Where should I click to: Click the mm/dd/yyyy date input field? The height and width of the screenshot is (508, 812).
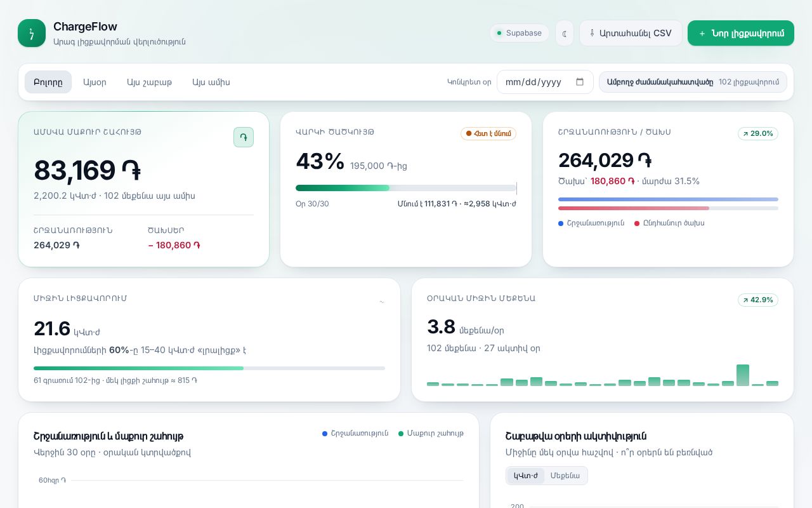click(545, 82)
